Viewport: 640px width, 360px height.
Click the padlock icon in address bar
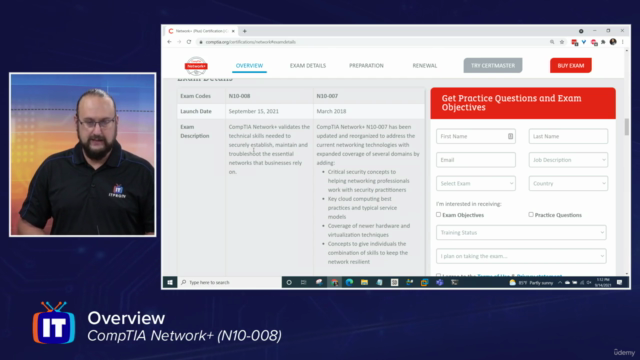coord(201,42)
